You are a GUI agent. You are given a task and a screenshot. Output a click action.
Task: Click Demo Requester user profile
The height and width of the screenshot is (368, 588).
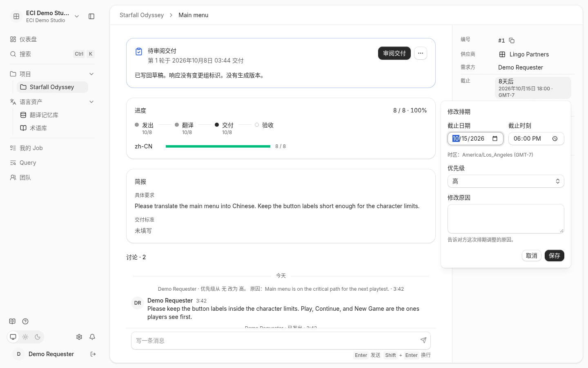coord(44,354)
